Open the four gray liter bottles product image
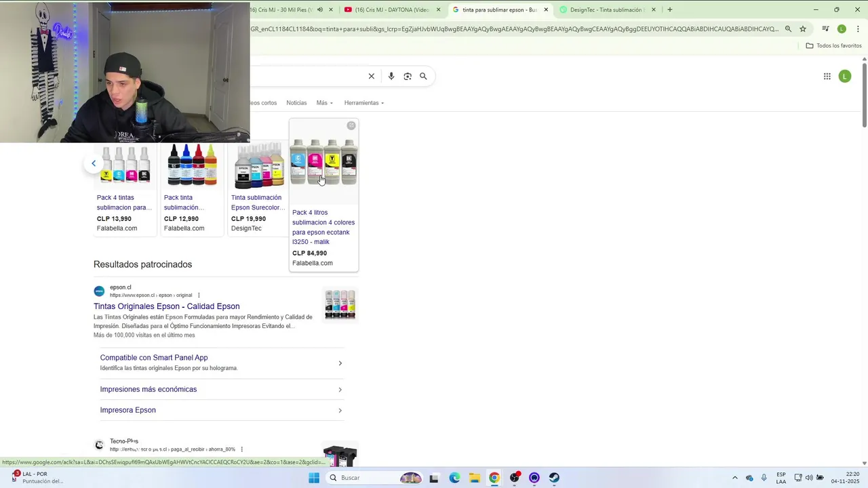Screen dimensions: 868x488 click(x=323, y=162)
